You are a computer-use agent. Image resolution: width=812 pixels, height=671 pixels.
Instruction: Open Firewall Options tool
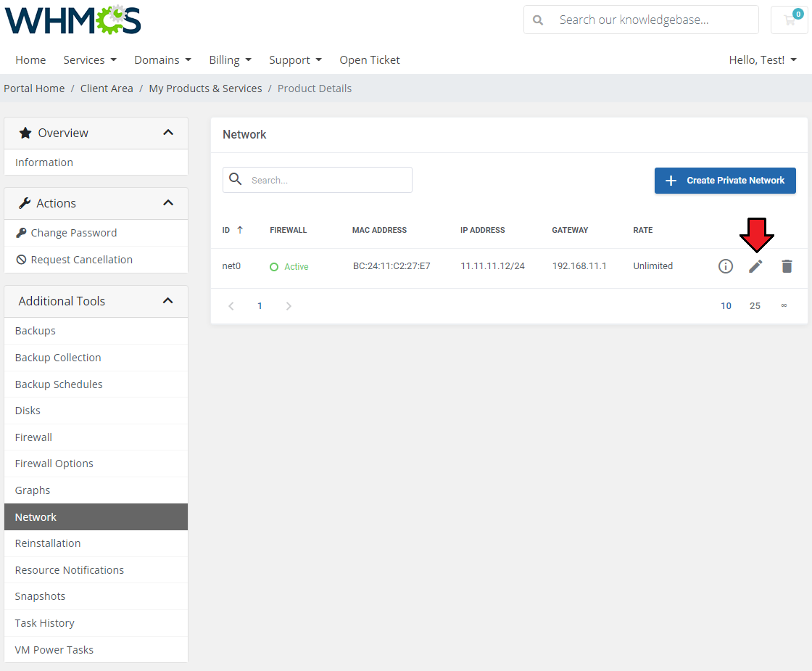(x=96, y=464)
